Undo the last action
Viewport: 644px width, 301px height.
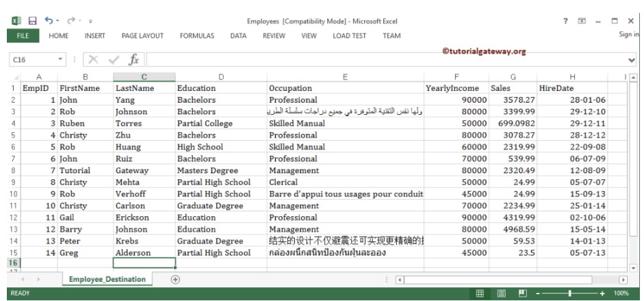49,21
